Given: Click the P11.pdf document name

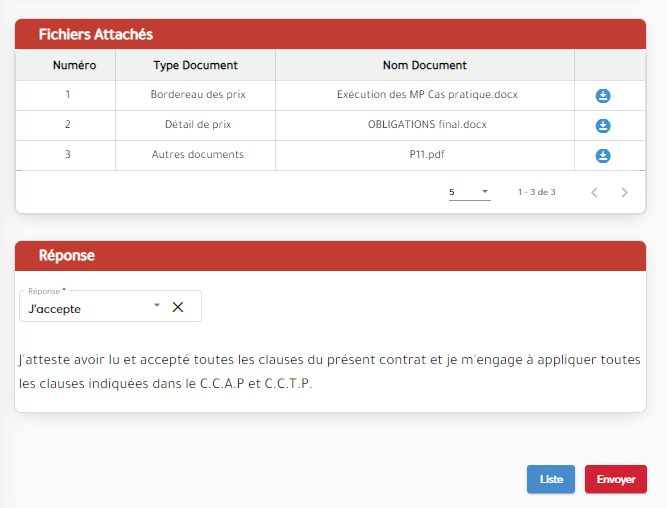Looking at the screenshot, I should pos(427,155).
